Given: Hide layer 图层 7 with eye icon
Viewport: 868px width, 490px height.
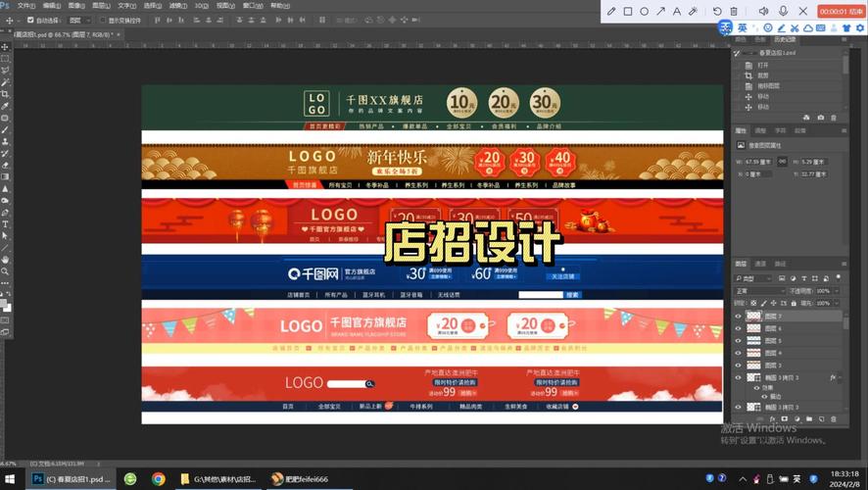Looking at the screenshot, I should 738,317.
